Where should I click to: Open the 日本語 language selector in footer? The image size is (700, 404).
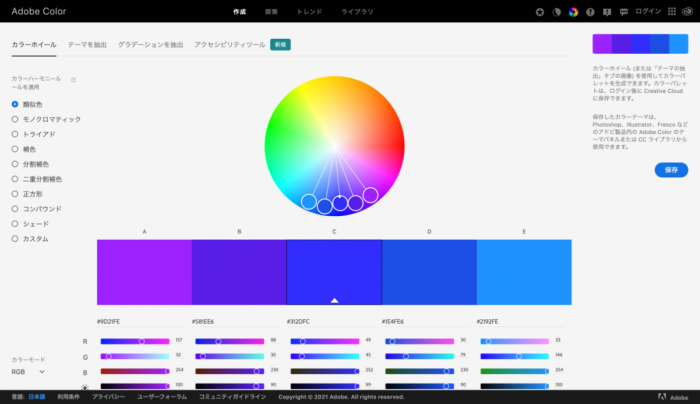pos(37,397)
